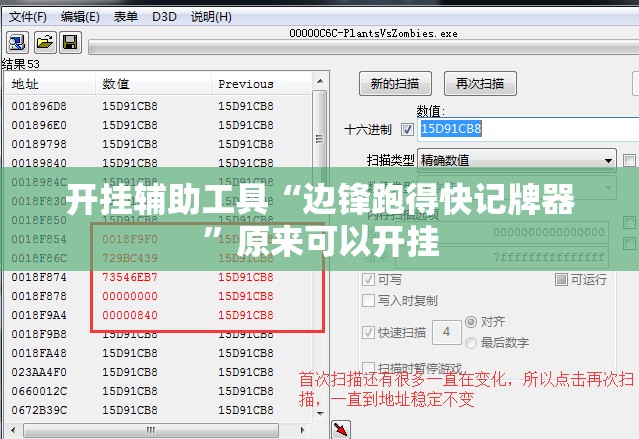Open the D3D menu
The width and height of the screenshot is (639, 439).
coord(164,17)
